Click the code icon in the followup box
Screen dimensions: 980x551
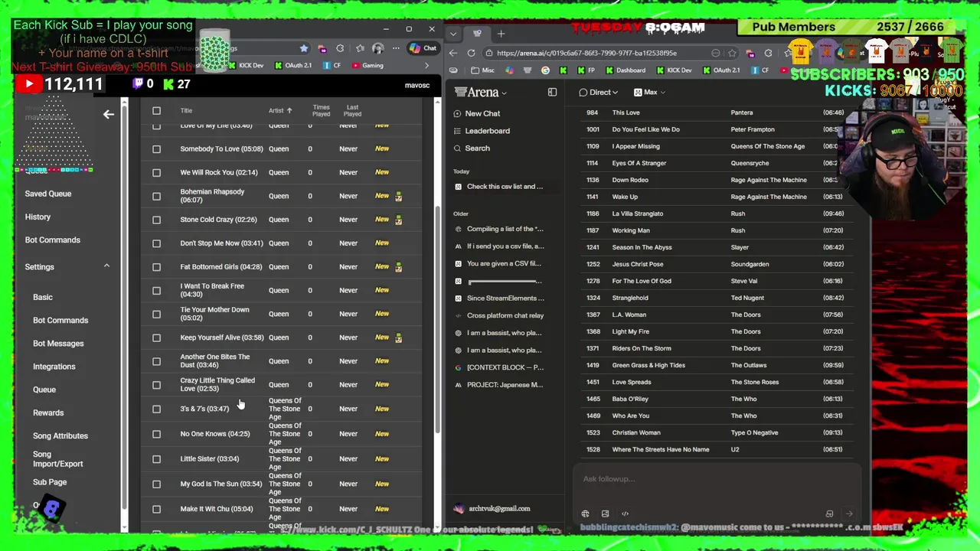[x=625, y=514]
